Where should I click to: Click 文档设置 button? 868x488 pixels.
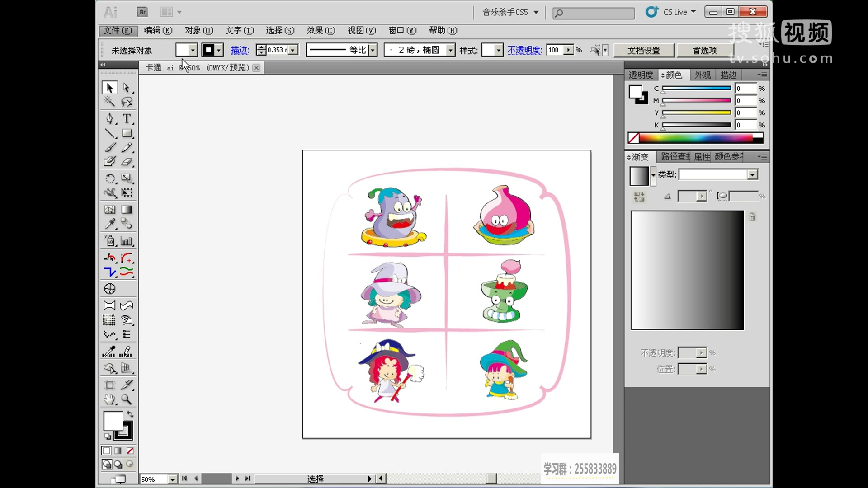(x=644, y=51)
